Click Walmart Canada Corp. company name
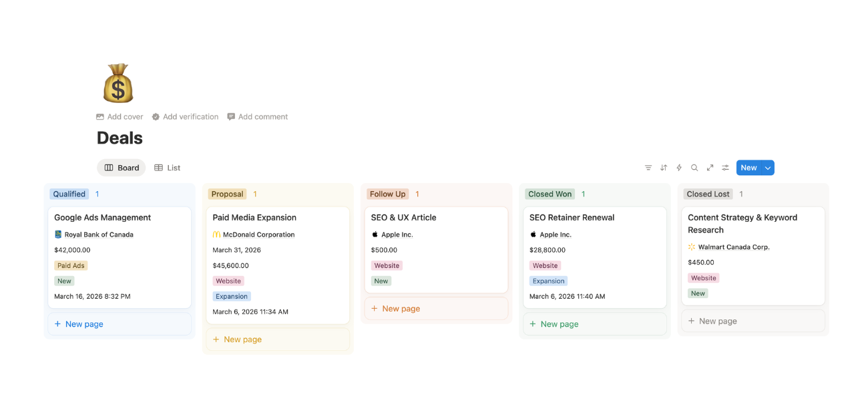The image size is (868, 401). (x=734, y=247)
